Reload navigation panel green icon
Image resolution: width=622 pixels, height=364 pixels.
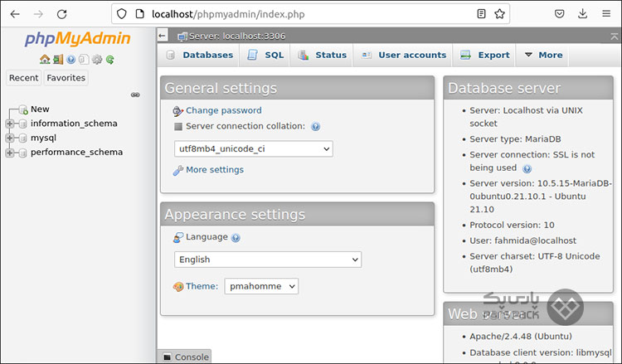(x=109, y=60)
